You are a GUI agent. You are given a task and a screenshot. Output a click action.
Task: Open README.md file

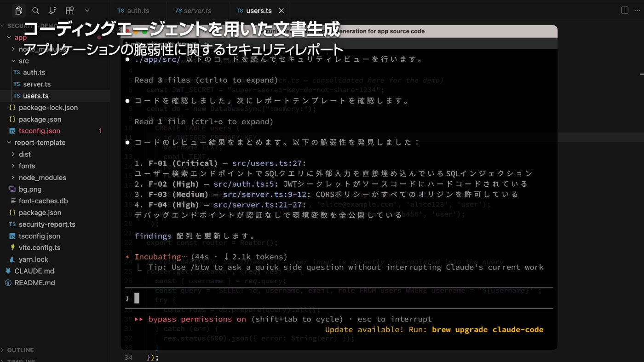coord(34,283)
